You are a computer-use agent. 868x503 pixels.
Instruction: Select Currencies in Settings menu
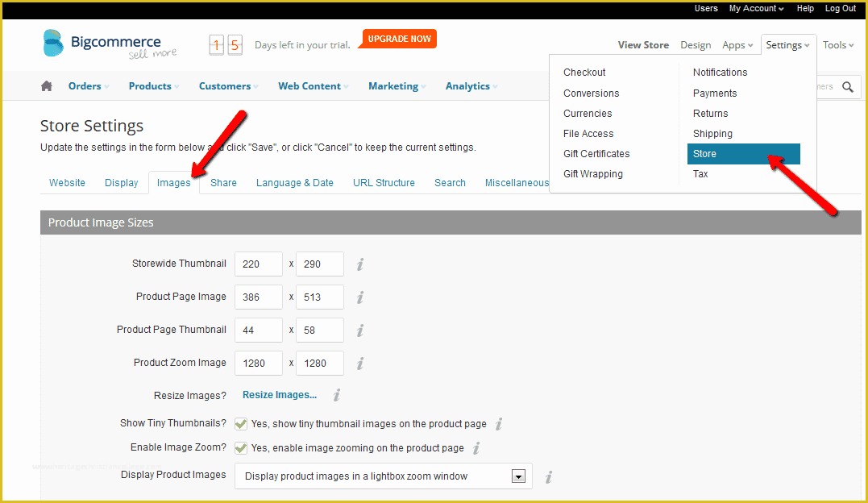pos(588,114)
